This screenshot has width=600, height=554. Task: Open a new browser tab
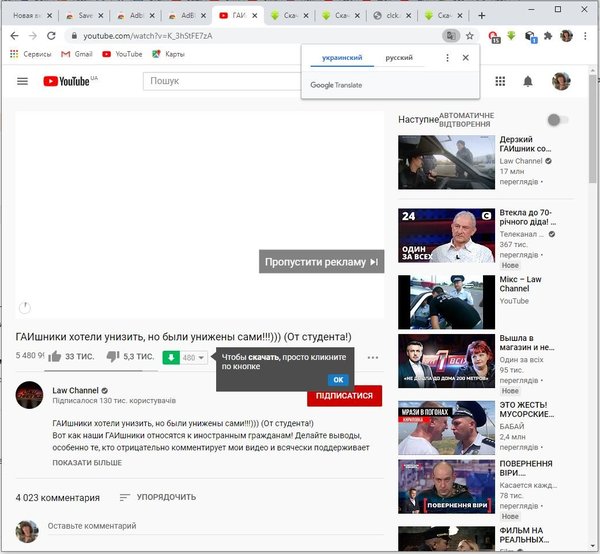click(482, 16)
